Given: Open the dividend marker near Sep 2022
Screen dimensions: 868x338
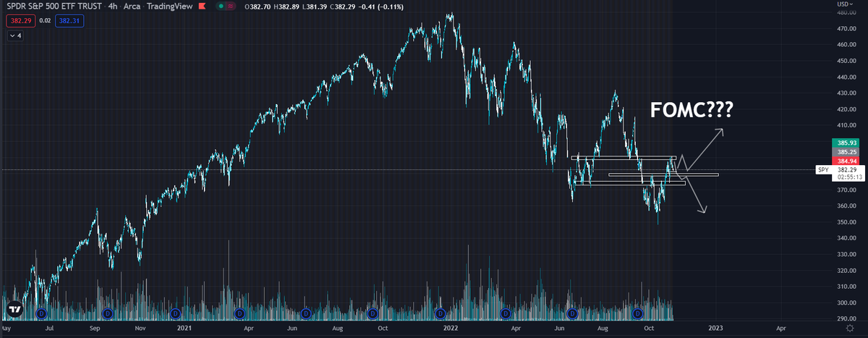Looking at the screenshot, I should (637, 313).
